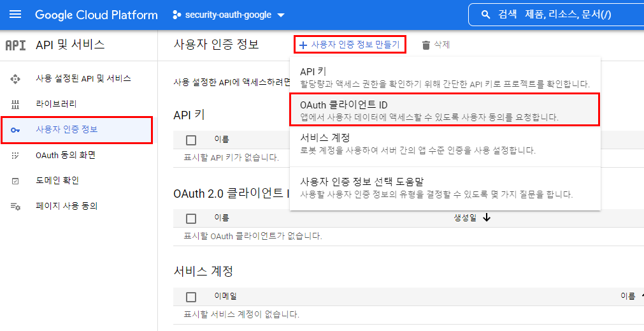Click the 사용자 인증 정보 만들기 button

click(350, 45)
